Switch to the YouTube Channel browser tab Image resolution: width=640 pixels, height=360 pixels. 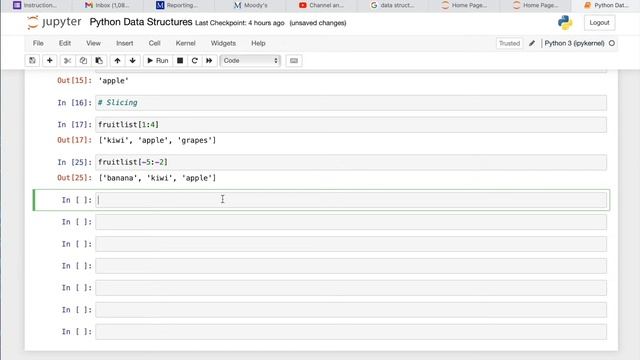321,5
